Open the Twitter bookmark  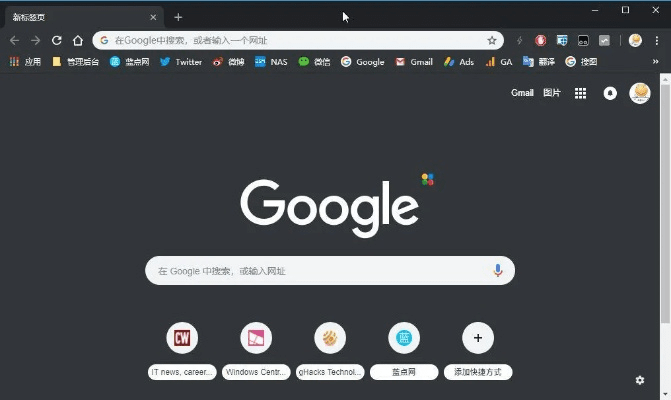181,62
